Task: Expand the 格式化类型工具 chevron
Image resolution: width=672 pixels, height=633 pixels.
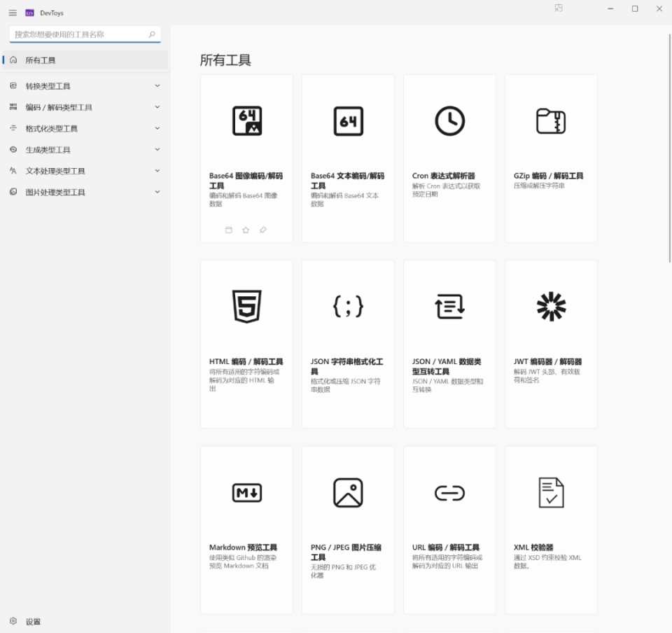Action: coord(157,128)
